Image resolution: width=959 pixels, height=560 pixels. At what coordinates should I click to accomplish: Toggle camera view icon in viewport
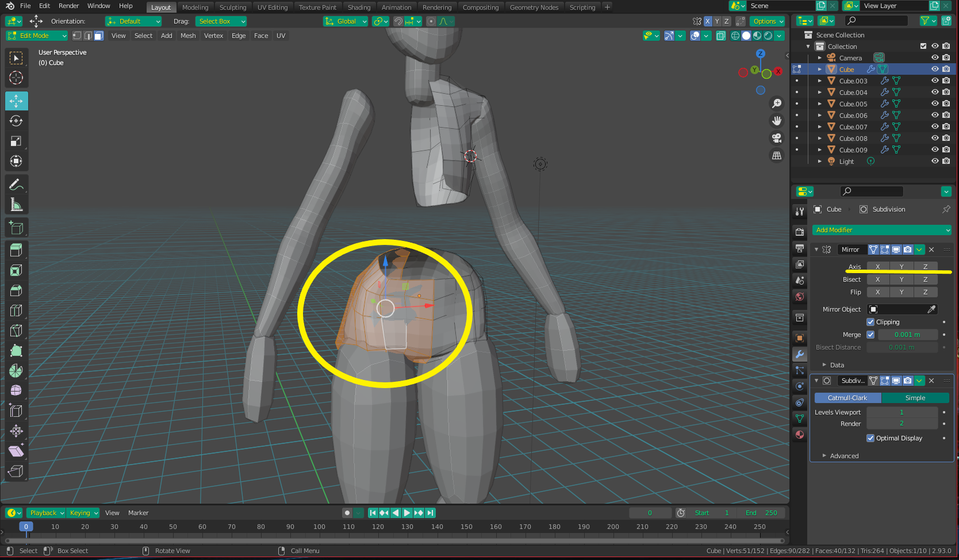pos(777,138)
